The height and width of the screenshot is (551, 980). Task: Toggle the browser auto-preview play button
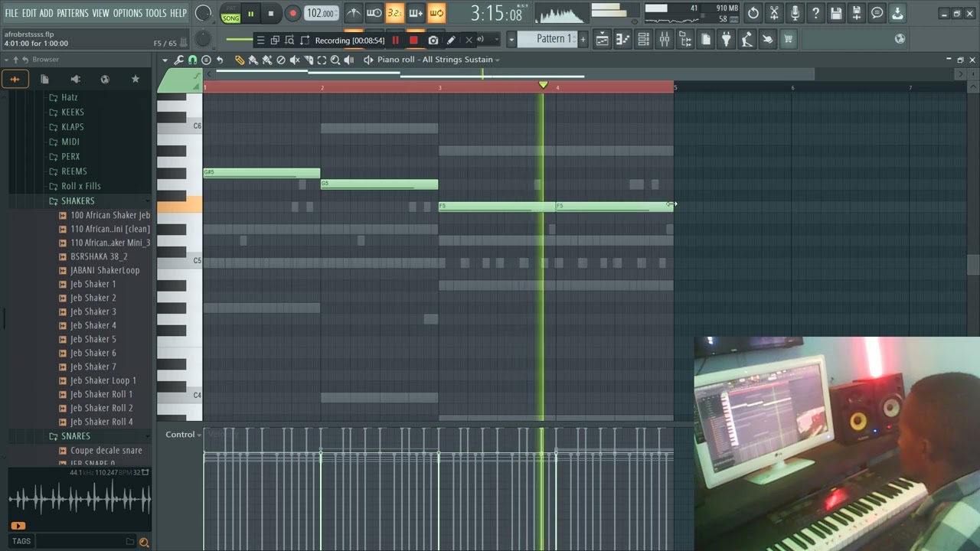[18, 526]
